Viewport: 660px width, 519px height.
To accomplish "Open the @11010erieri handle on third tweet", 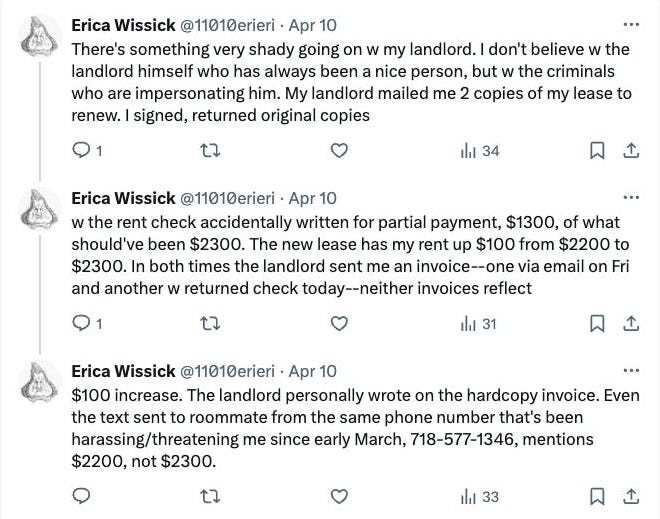I will [227, 371].
